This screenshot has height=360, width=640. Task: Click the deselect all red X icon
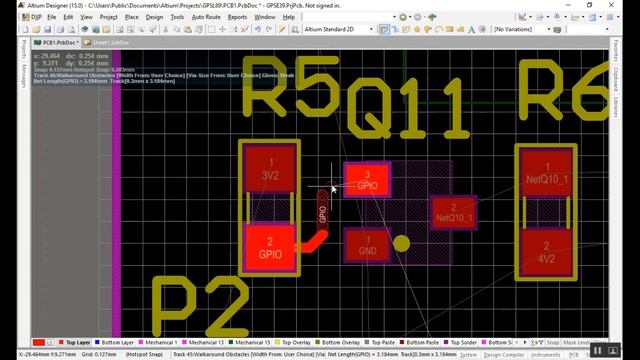(x=244, y=29)
